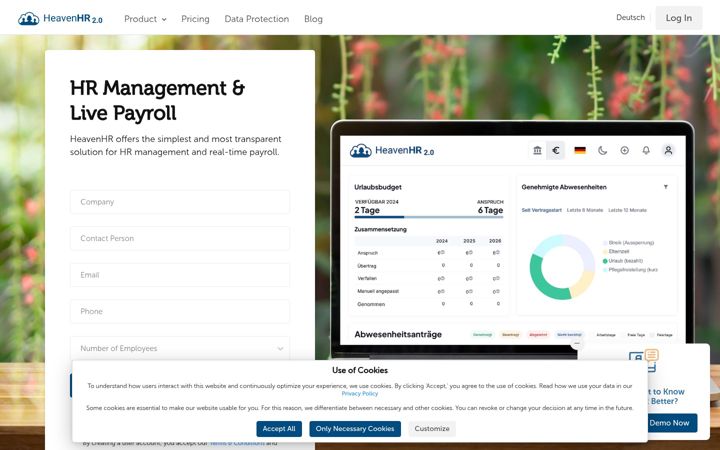
Task: Click the HeavenHR 2.0 logo in the site header
Action: click(x=60, y=19)
